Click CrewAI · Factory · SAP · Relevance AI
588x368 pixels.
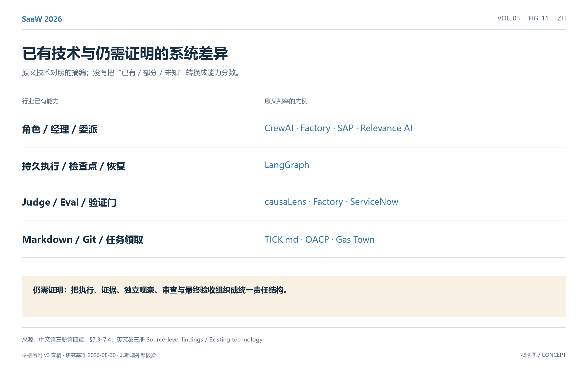pos(338,128)
